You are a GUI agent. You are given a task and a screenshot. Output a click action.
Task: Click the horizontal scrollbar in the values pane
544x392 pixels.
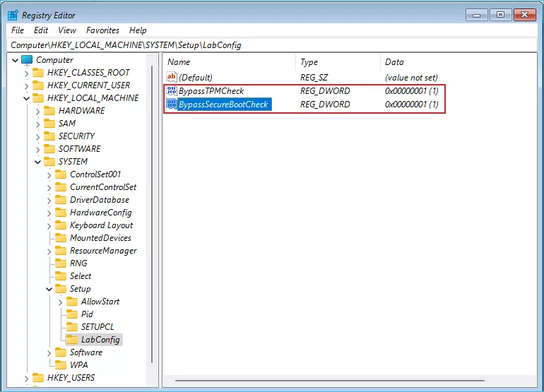(x=330, y=381)
